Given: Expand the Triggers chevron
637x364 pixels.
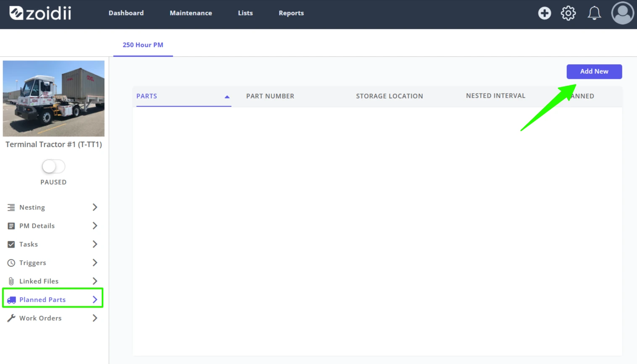Looking at the screenshot, I should coord(95,263).
